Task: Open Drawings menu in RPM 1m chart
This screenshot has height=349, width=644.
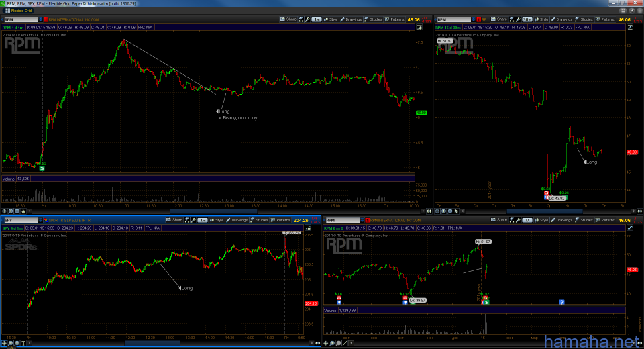Action: (351, 19)
